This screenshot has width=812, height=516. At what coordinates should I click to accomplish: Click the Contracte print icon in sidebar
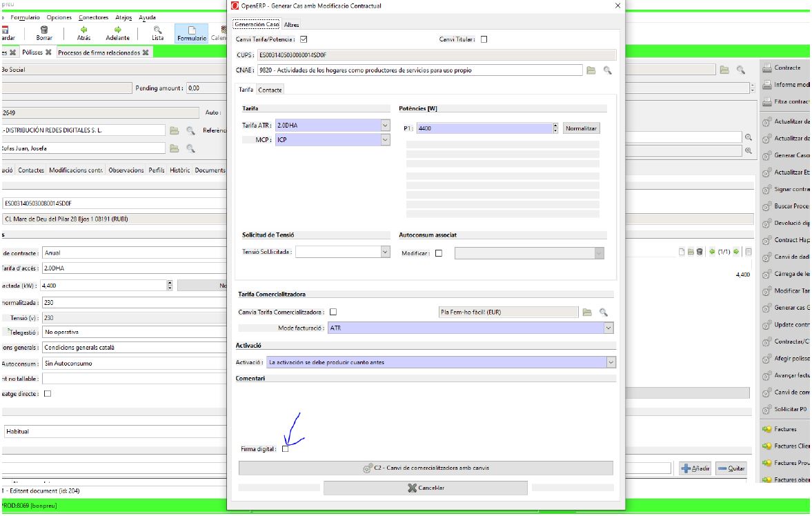coord(766,68)
